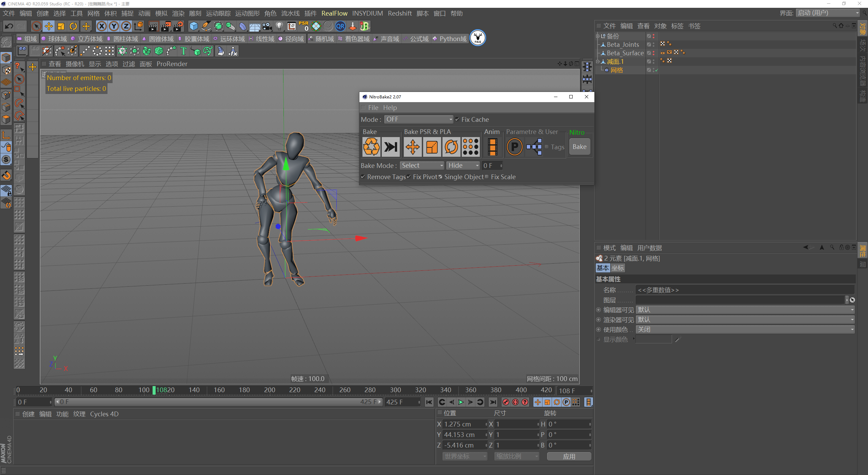
Task: Switch to the 坐标 tab
Action: pyautogui.click(x=618, y=268)
